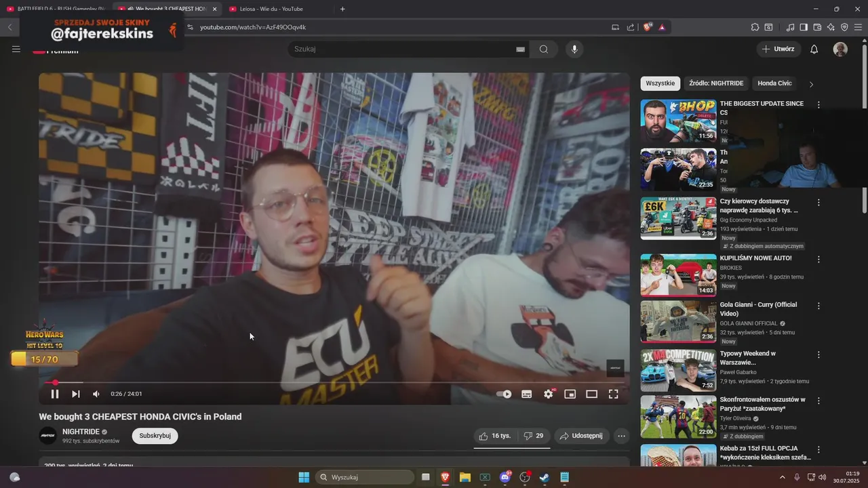Image resolution: width=868 pixels, height=488 pixels.
Task: Open Czy kierowcy dostawczy video title
Action: [x=759, y=206]
